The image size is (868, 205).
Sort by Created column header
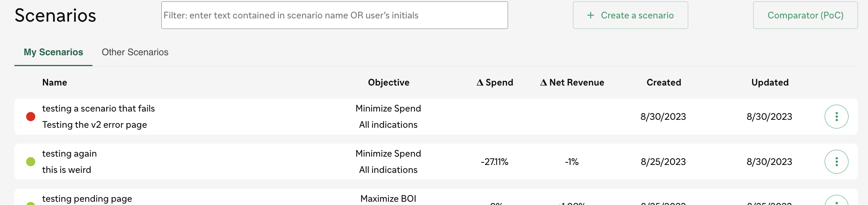pyautogui.click(x=664, y=82)
